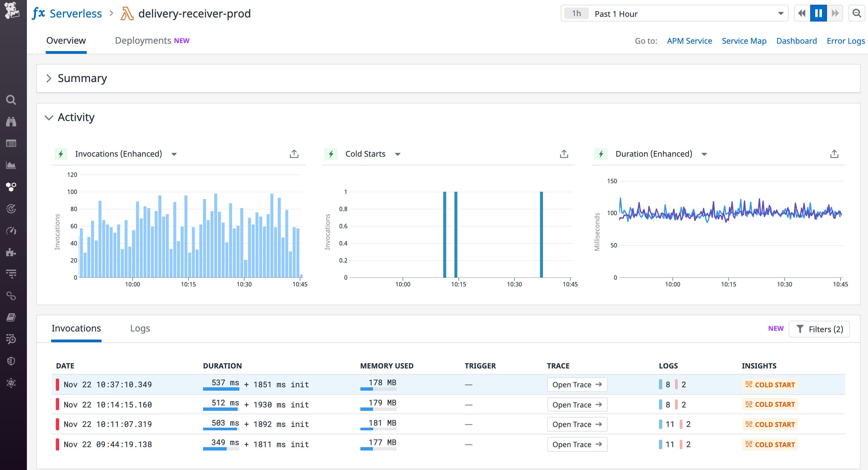Open the APM Service link
868x470 pixels.
point(689,41)
